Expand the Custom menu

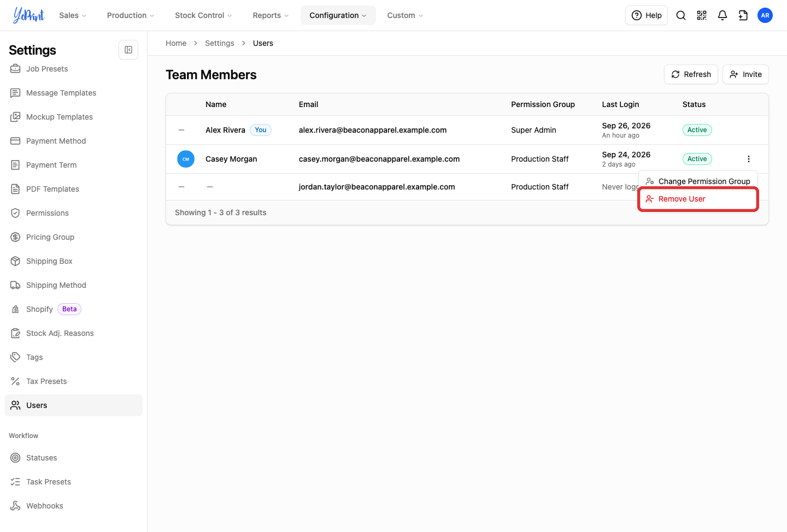click(x=405, y=15)
